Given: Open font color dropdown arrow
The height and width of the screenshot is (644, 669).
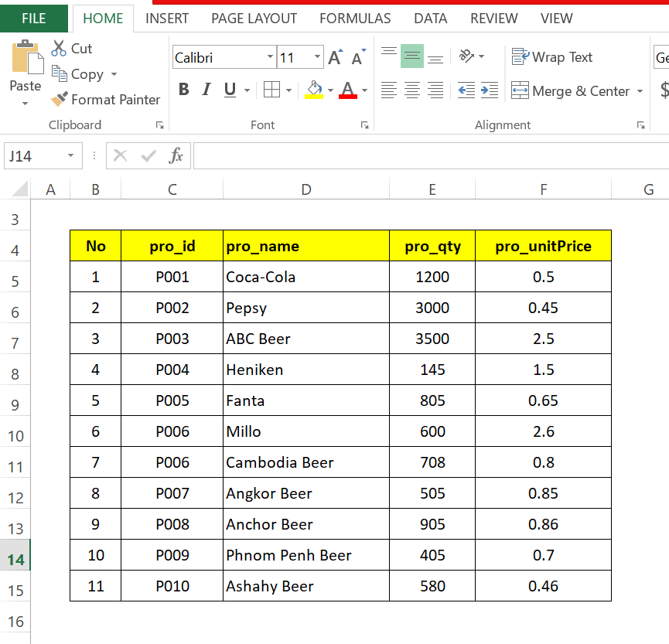Looking at the screenshot, I should point(364,90).
